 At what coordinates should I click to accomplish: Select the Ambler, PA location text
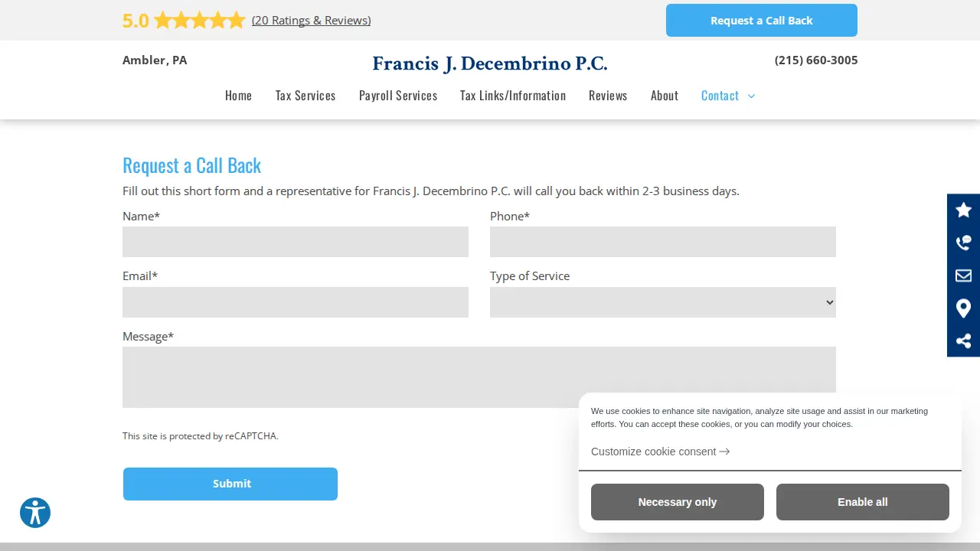click(x=155, y=60)
